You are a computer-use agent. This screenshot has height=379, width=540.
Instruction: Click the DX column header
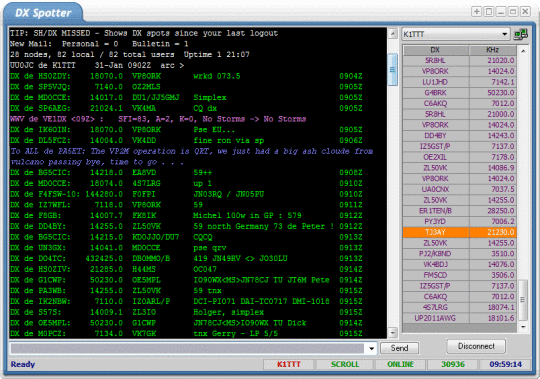tap(435, 50)
